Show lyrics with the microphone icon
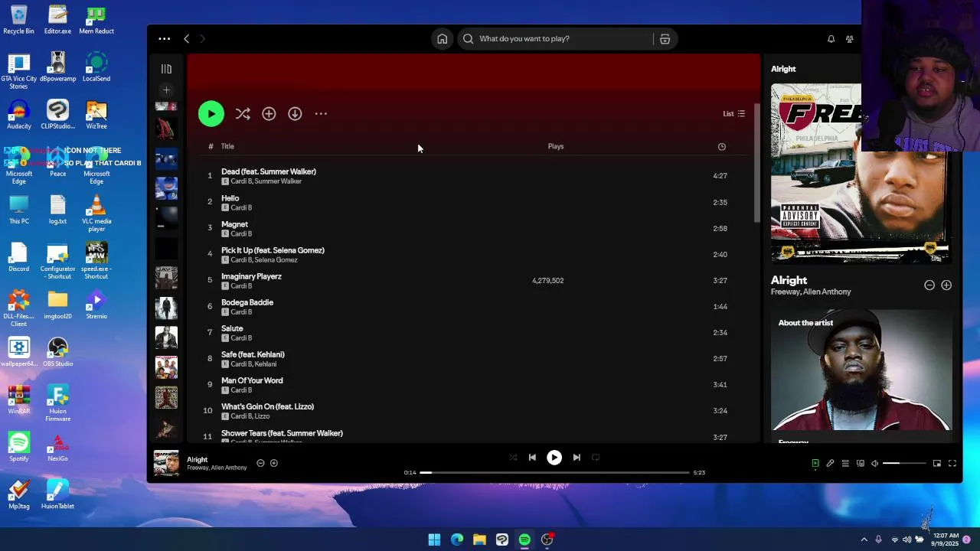The width and height of the screenshot is (980, 551). point(830,463)
